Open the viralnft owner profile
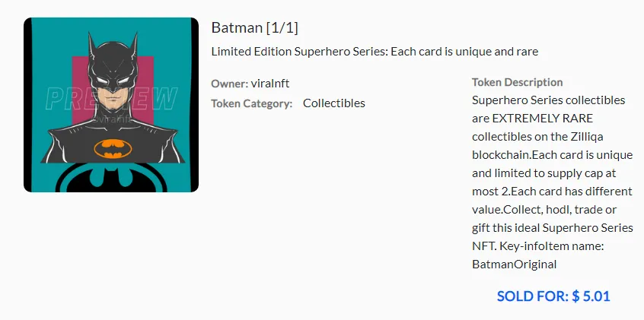Screen dimensions: 644x320 coord(269,84)
